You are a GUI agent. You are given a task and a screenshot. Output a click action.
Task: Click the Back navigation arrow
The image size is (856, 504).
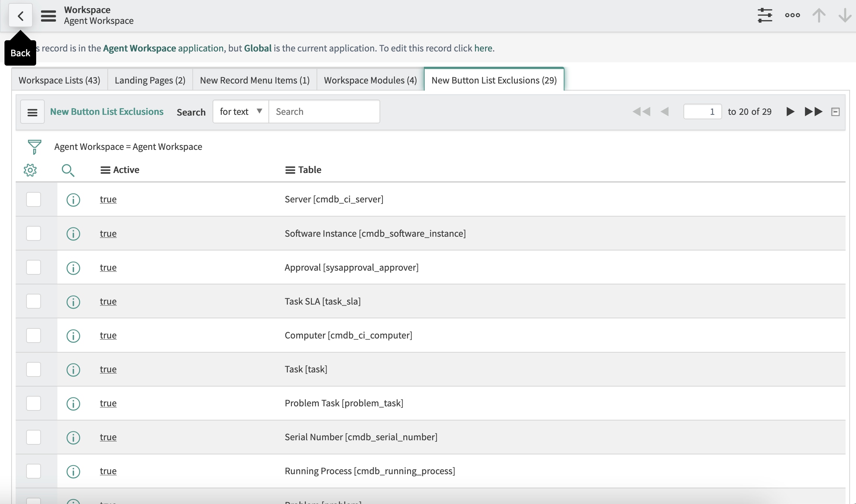pos(21,15)
